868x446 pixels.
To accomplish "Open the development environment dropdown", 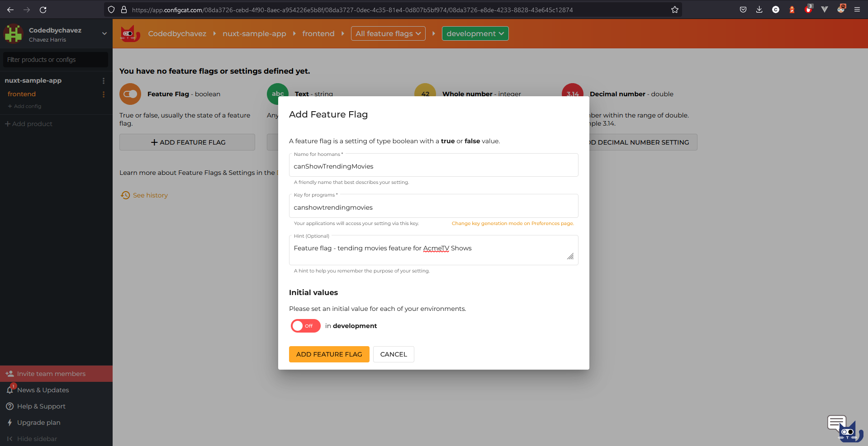I will pyautogui.click(x=475, y=33).
